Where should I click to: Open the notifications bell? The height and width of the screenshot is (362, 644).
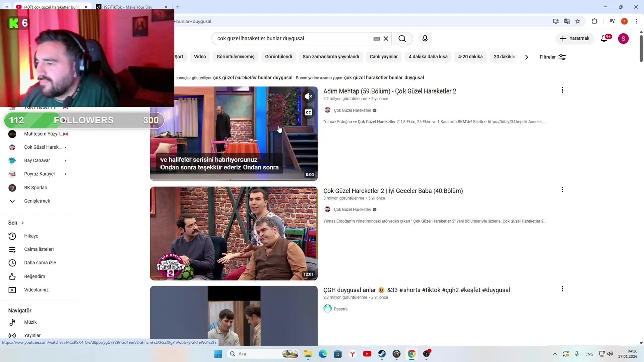[x=605, y=38]
